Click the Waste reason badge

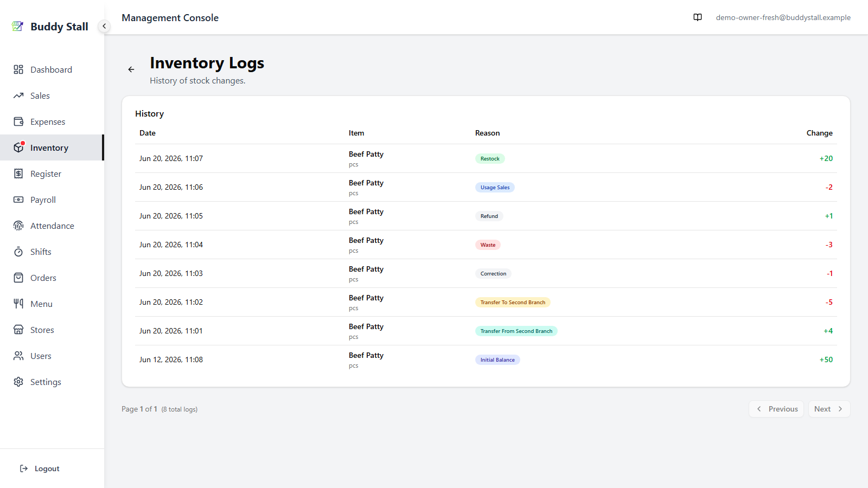point(488,245)
